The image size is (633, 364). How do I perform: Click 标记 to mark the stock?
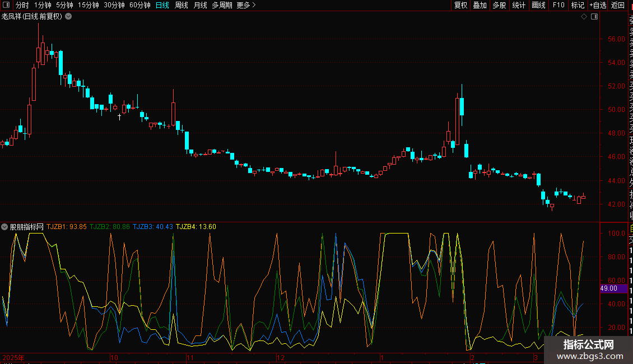click(x=578, y=5)
